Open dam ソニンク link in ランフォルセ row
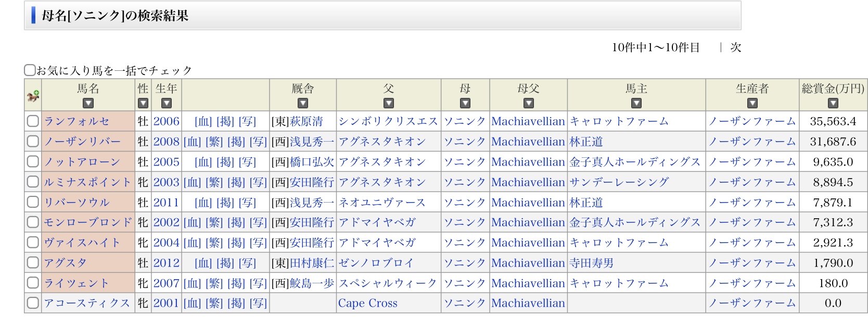The height and width of the screenshot is (325, 868). (x=465, y=121)
